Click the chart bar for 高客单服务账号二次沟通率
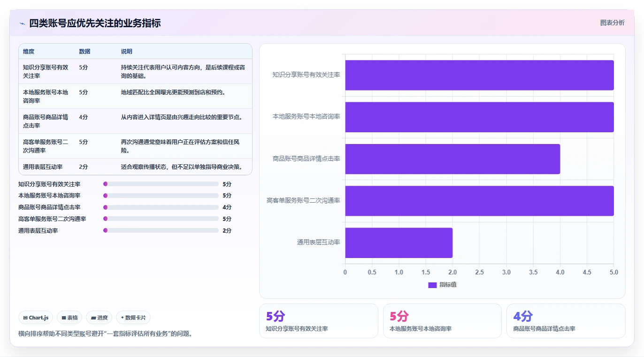The width and height of the screenshot is (644, 357). click(x=479, y=201)
